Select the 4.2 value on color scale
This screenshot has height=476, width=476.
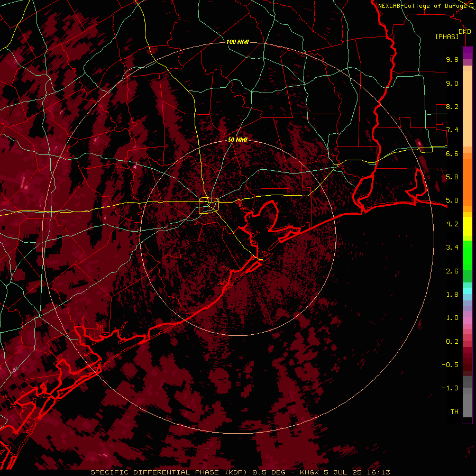click(452, 224)
